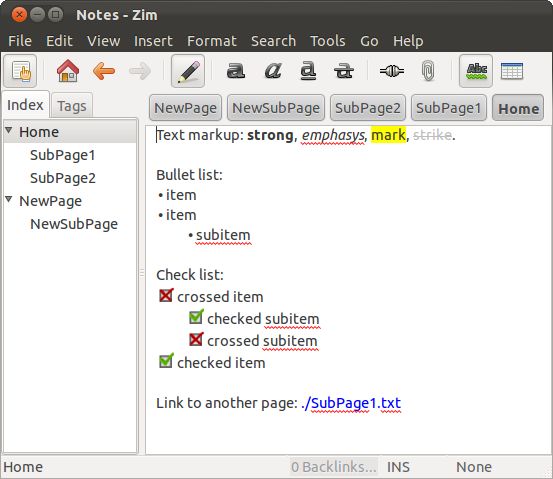
Task: Toggle the checked subitem checkbox
Action: coord(196,317)
